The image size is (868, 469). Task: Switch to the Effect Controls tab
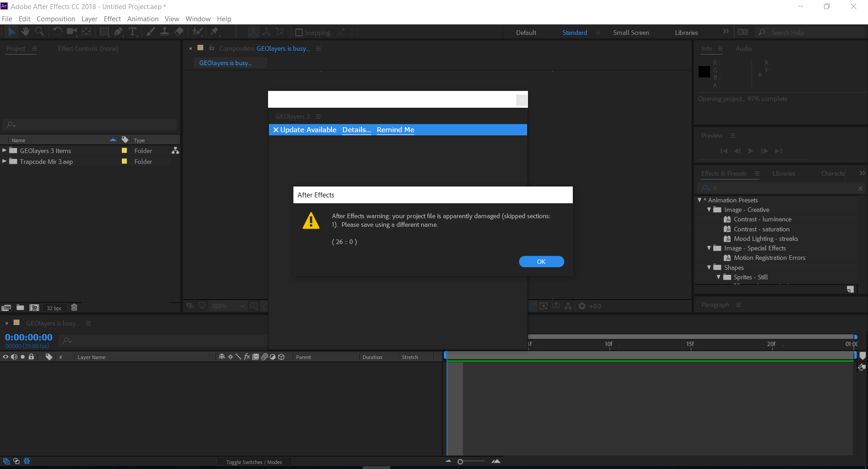coord(88,48)
